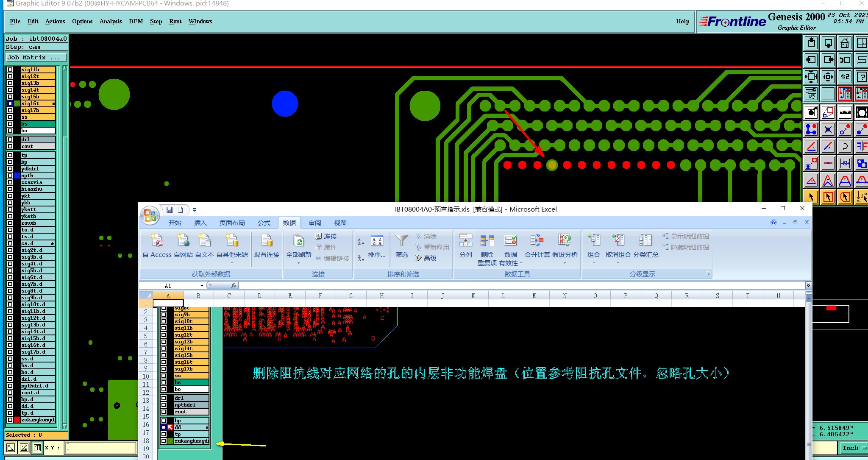
Task: Expand the Excel formula bar
Action: [808, 285]
